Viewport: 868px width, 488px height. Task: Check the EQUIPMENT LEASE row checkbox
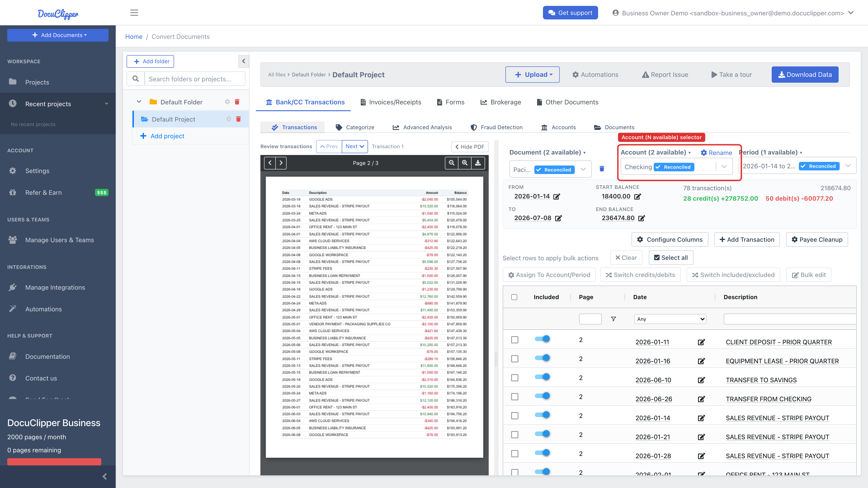click(514, 359)
